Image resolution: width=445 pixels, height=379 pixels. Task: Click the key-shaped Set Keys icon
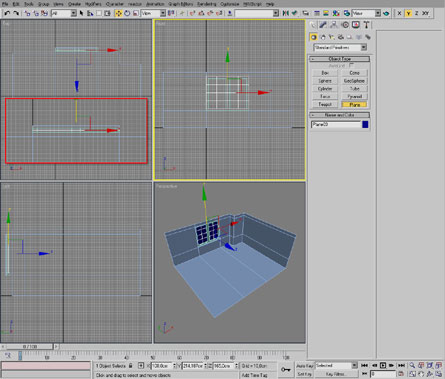[286, 369]
